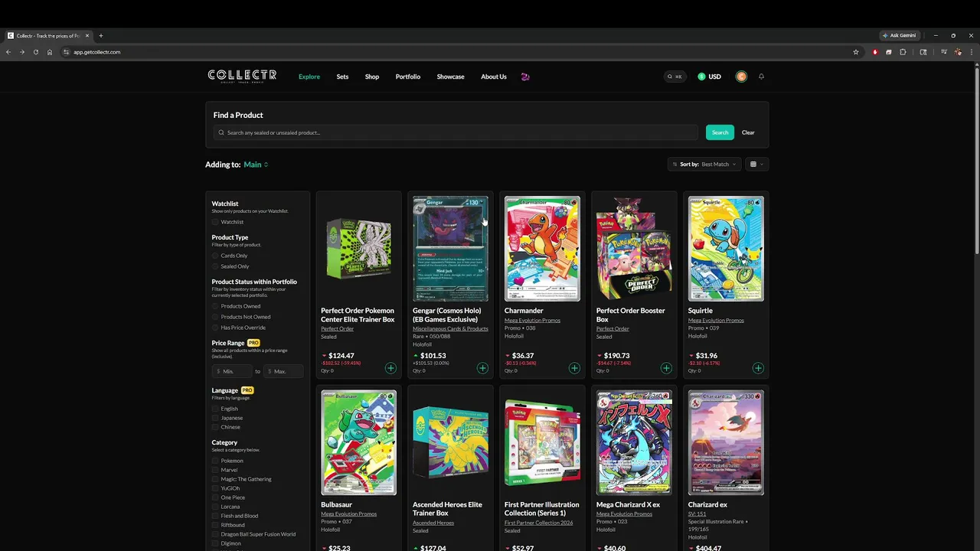The height and width of the screenshot is (551, 980).
Task: Open the Charizard ex card image
Action: click(x=726, y=443)
